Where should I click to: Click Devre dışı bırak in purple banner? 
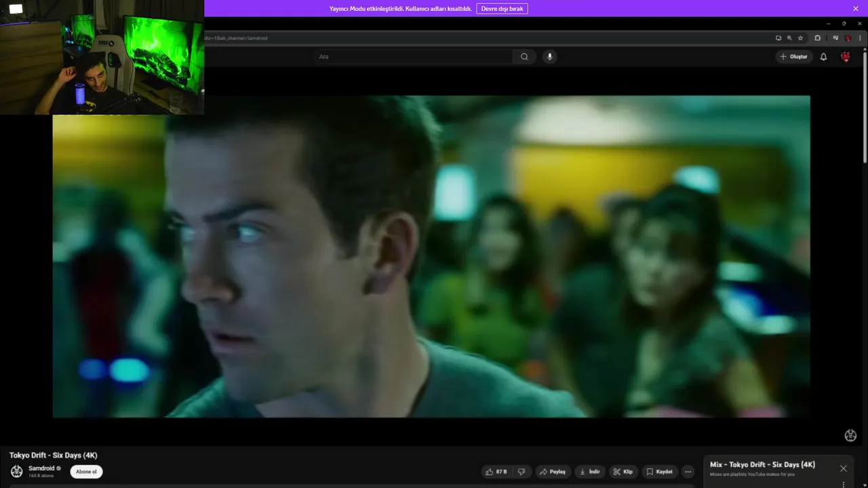(502, 9)
